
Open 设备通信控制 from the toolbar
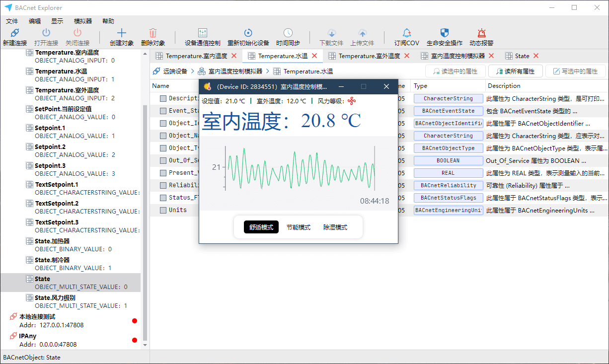point(202,33)
